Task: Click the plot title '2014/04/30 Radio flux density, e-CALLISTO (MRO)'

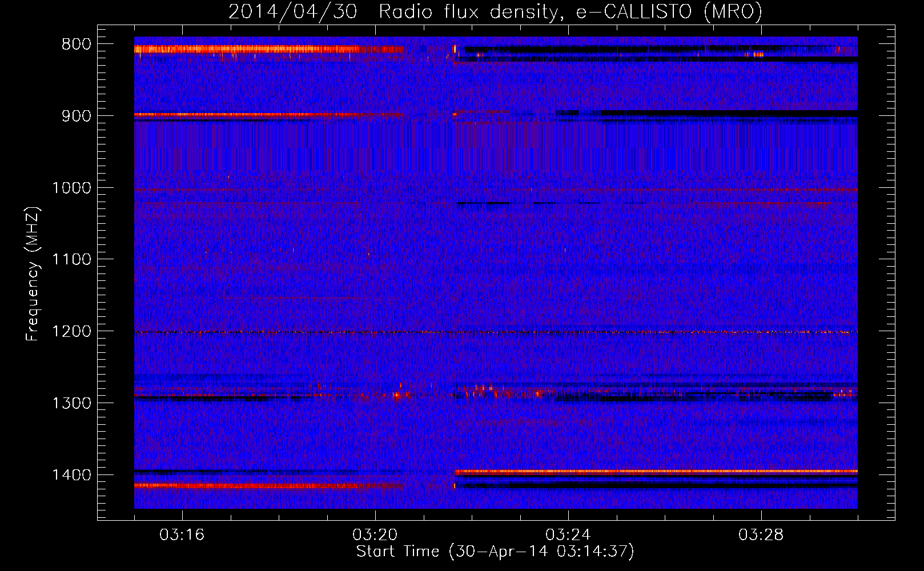Action: [495, 11]
